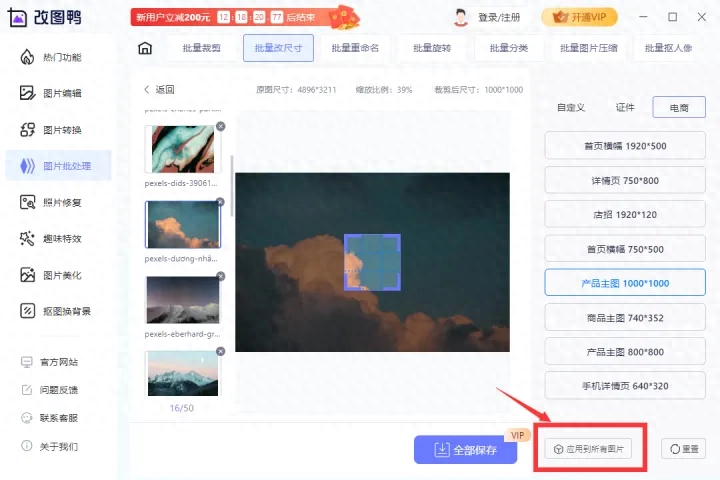Click the 关于我们 info icon
Viewport: 720px width, 480px height.
tap(27, 446)
